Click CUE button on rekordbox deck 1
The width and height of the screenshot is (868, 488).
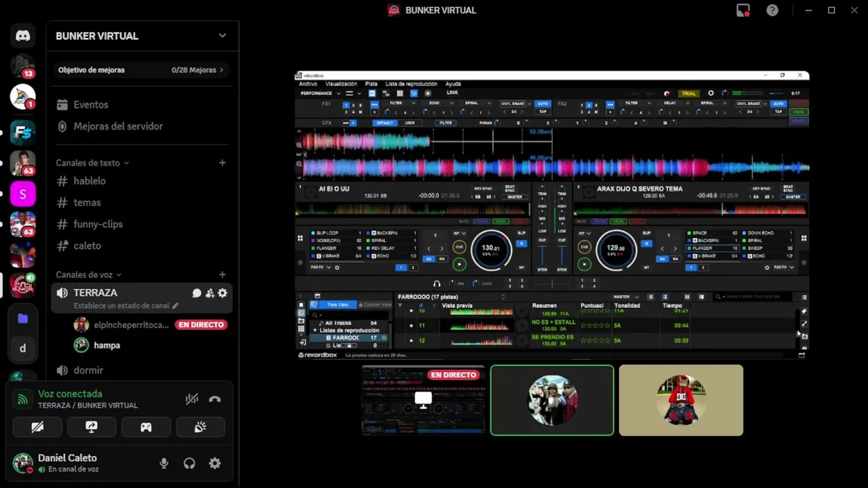click(459, 247)
